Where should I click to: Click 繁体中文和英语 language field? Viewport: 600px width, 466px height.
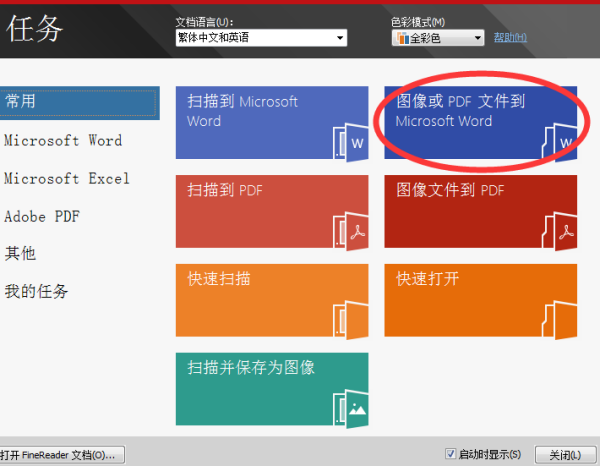pos(261,38)
